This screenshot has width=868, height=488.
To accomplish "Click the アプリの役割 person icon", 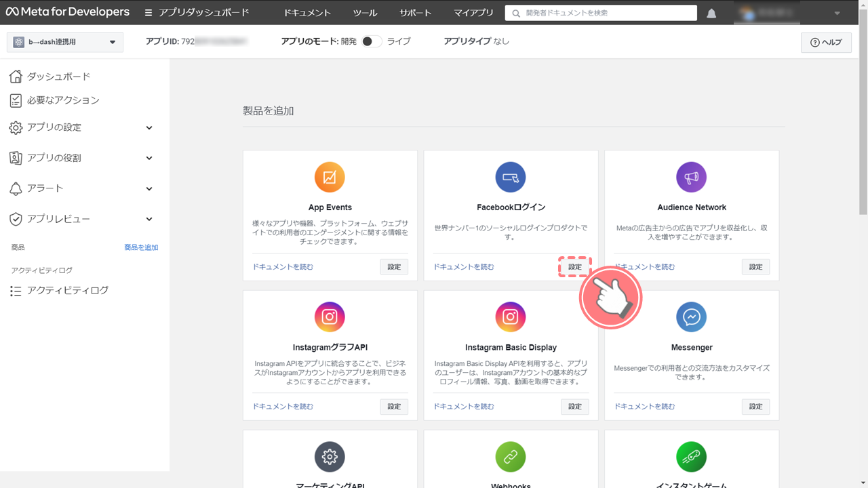I will pyautogui.click(x=16, y=158).
